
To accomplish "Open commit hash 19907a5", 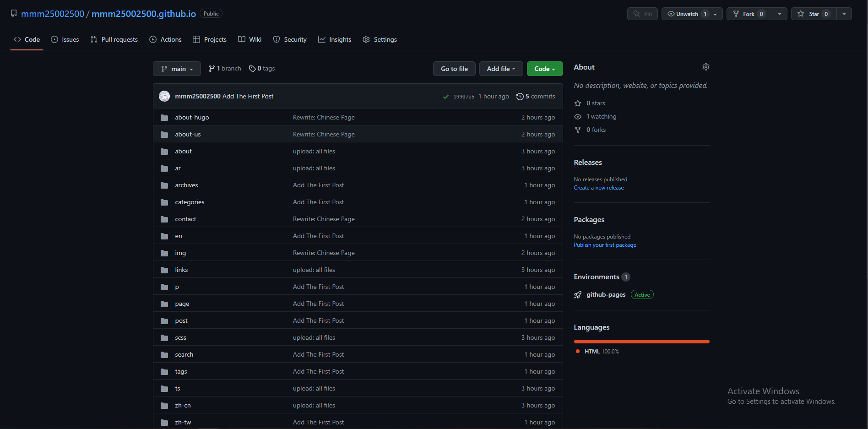I will [x=464, y=97].
